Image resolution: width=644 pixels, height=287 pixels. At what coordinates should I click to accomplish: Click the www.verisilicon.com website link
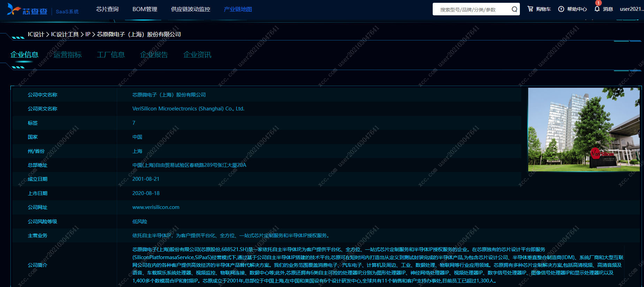click(156, 207)
